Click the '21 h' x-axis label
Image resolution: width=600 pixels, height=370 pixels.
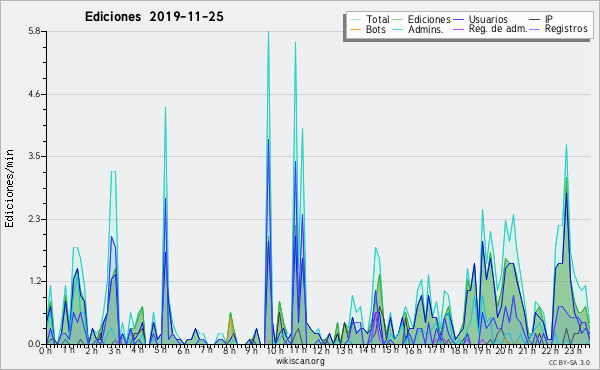[x=528, y=351]
